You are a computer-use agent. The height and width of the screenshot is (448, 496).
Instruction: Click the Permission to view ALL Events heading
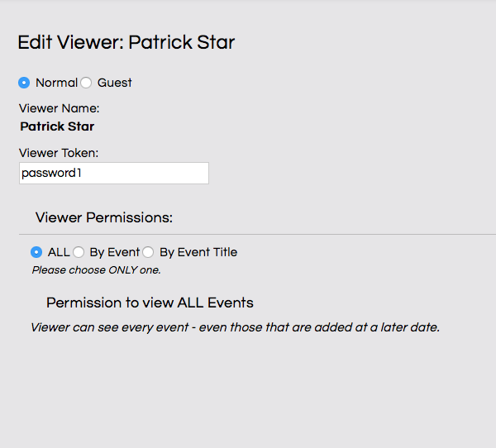click(150, 302)
